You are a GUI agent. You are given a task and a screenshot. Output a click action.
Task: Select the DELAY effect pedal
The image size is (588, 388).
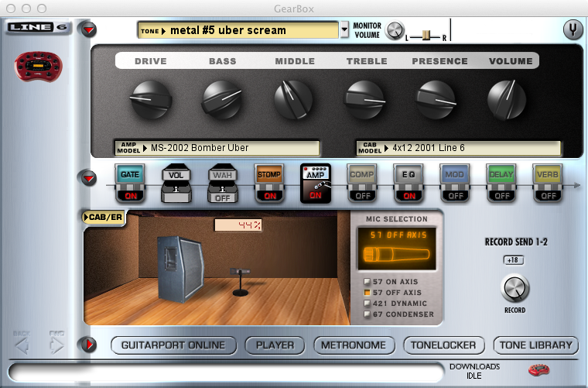(501, 183)
